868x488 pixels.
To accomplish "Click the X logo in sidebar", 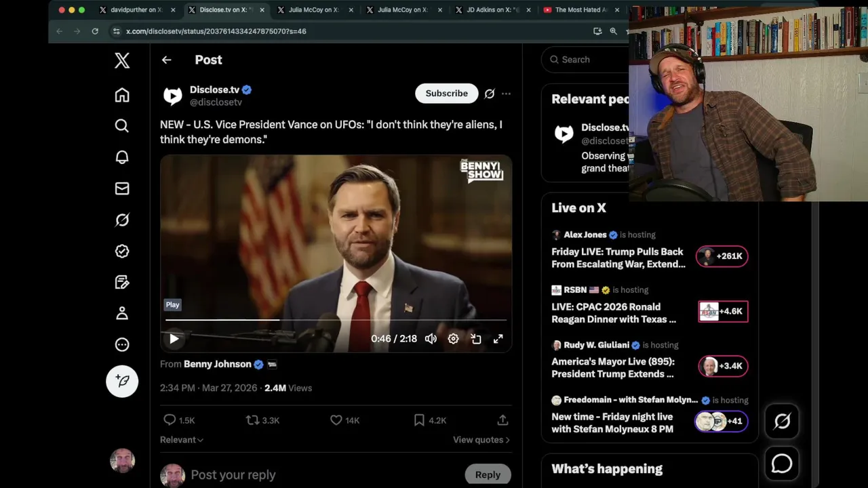I will [122, 60].
